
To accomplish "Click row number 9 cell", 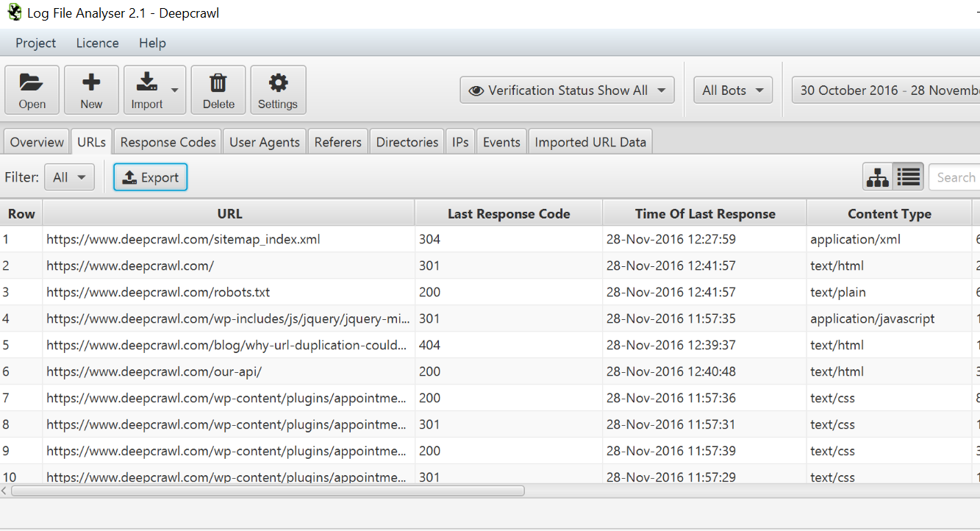I will [21, 451].
